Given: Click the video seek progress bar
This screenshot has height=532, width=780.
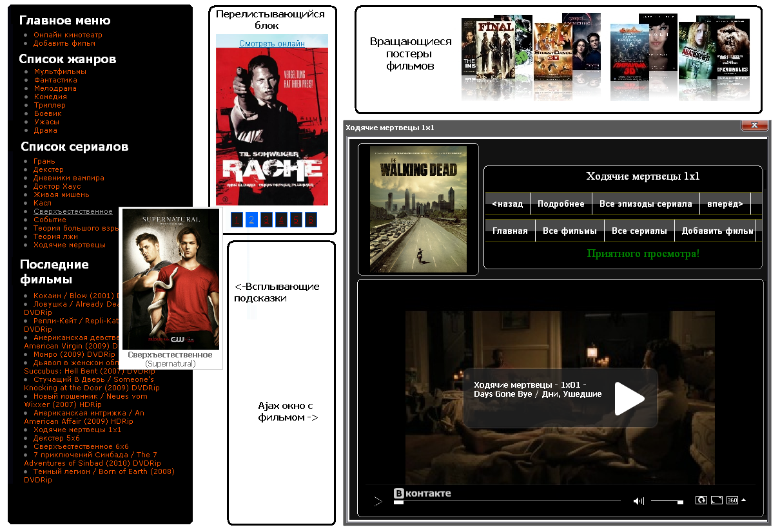Looking at the screenshot, I should pyautogui.click(x=507, y=501).
